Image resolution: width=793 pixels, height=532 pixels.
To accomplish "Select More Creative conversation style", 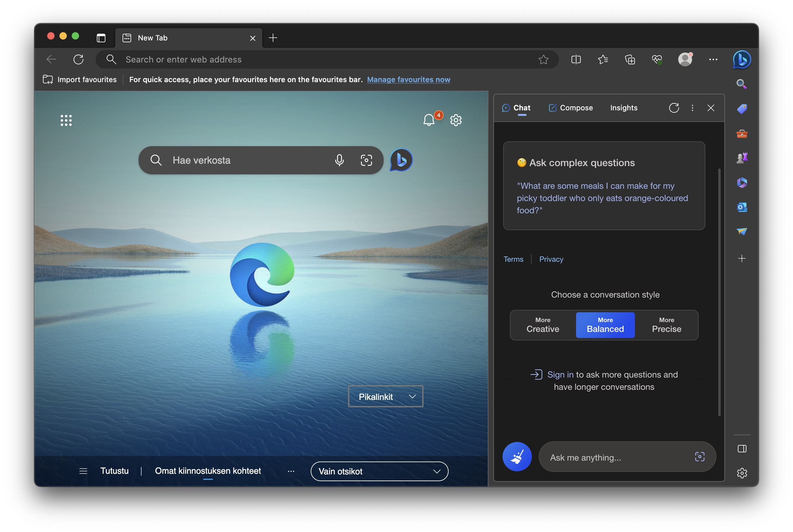I will (543, 325).
